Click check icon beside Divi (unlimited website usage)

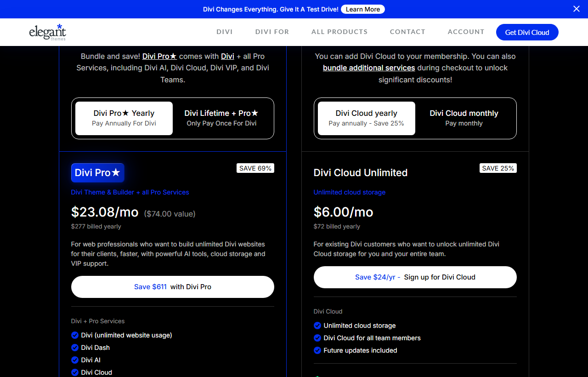coord(75,335)
